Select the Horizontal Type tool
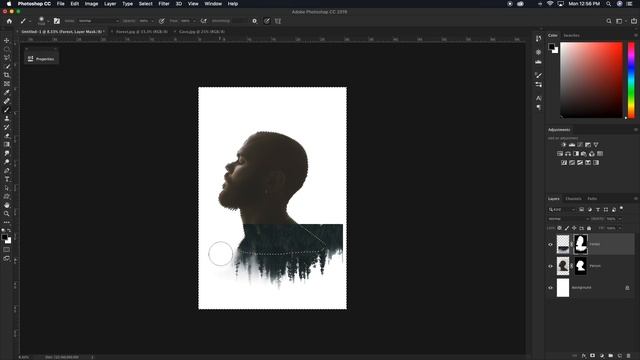Image resolution: width=640 pixels, height=360 pixels. (7, 179)
